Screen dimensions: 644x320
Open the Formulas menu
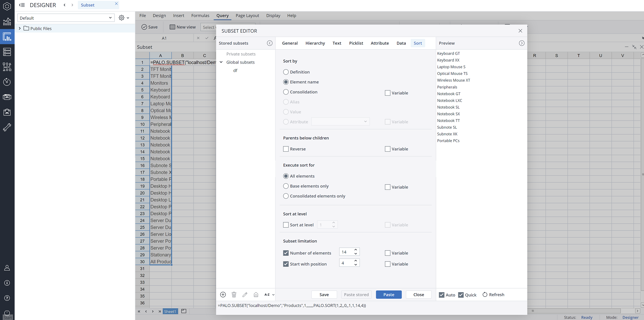click(x=200, y=15)
